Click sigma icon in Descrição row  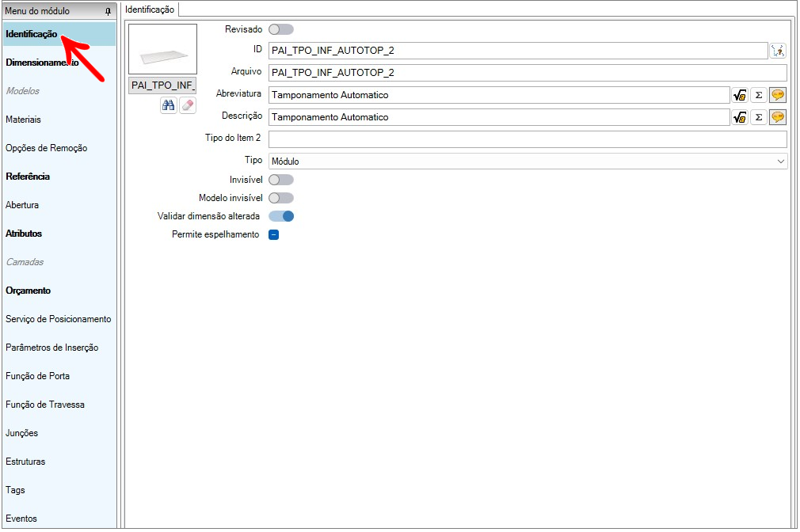759,117
